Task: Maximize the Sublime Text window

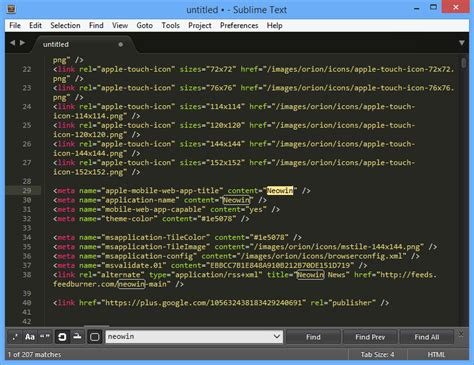Action: 433,7
